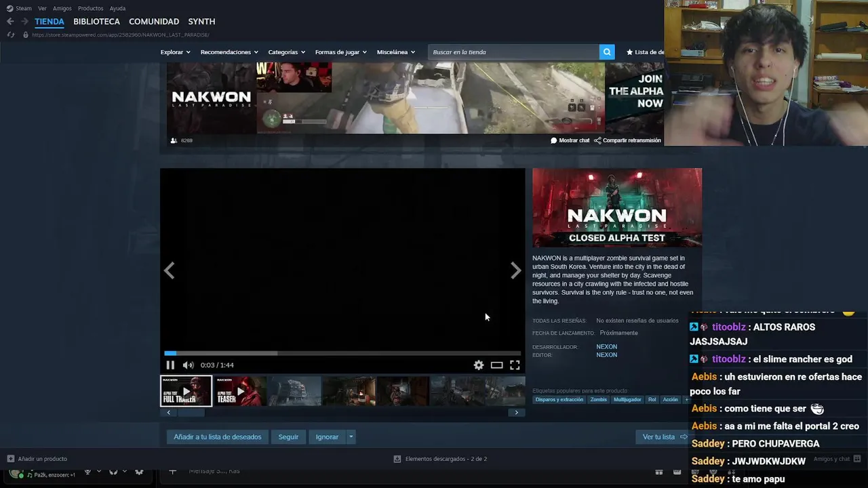Viewport: 868px width, 488px height.
Task: Click the Ignorar button
Action: [x=327, y=437]
